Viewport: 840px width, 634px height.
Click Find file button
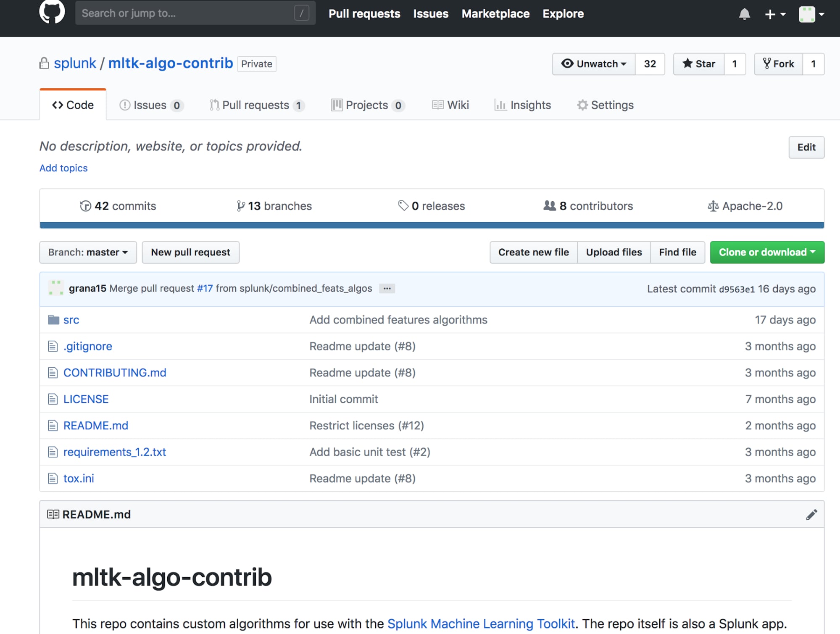click(678, 253)
